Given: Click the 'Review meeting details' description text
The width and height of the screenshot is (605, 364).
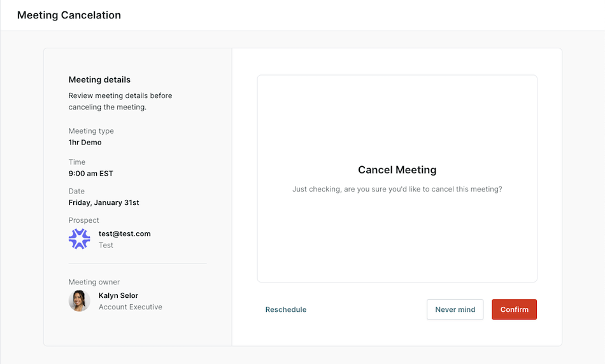Looking at the screenshot, I should click(x=120, y=101).
